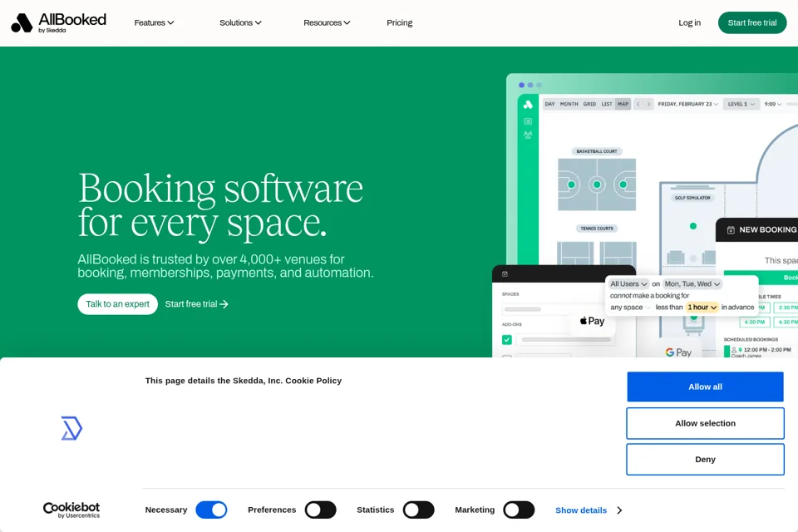Viewport: 798px width, 532px height.
Task: Enable the Preferences cookies switch
Action: (321, 510)
